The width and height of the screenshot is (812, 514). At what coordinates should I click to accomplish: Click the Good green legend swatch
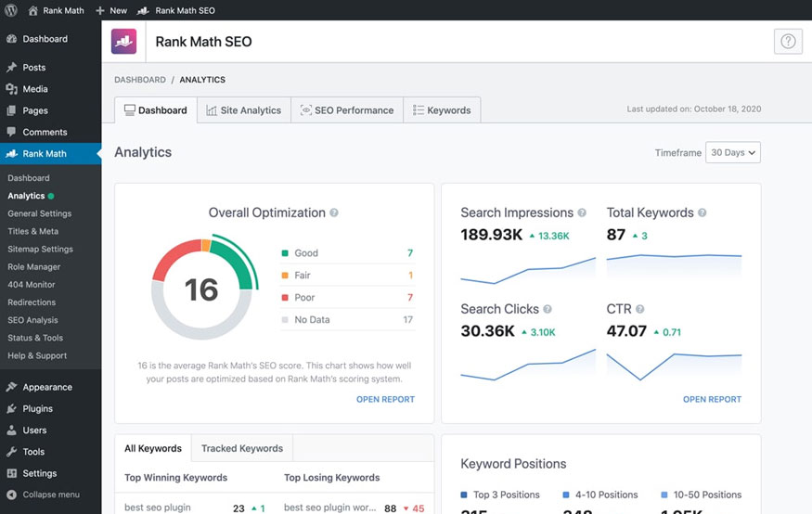coord(285,253)
